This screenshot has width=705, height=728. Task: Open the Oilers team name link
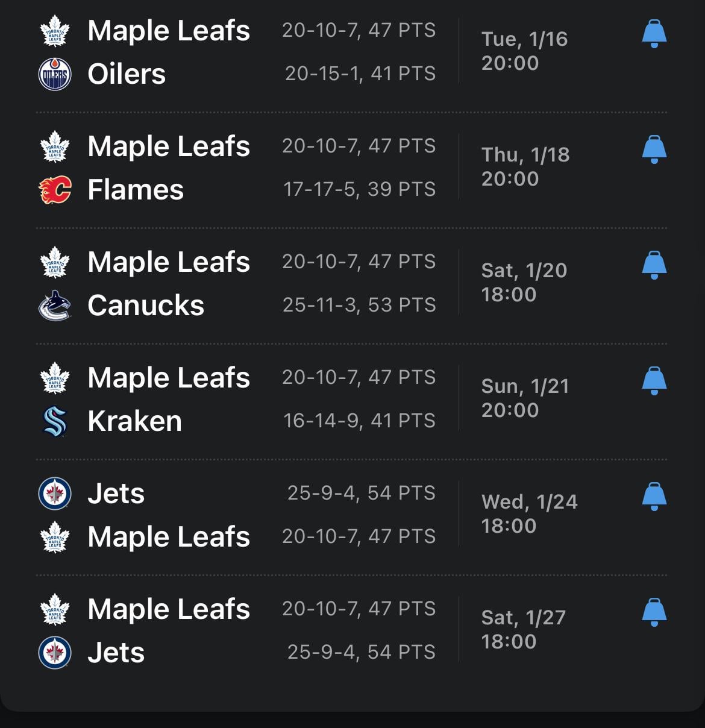(127, 74)
